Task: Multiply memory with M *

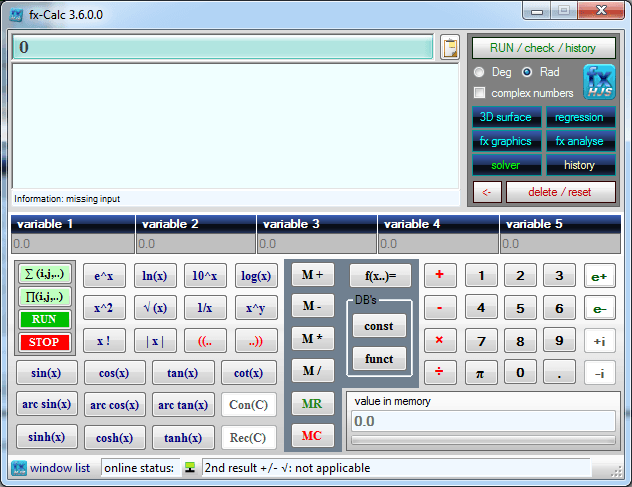Action: coord(313,338)
